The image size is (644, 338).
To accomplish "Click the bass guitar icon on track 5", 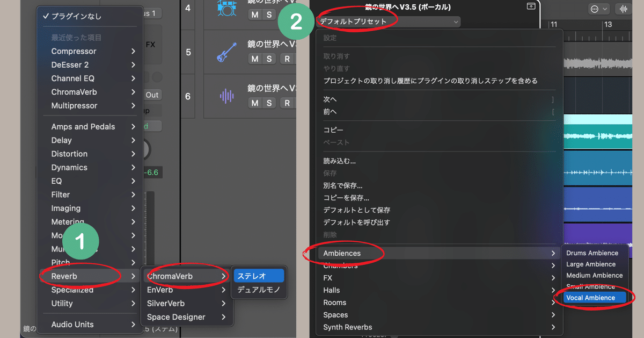I will coord(226,52).
